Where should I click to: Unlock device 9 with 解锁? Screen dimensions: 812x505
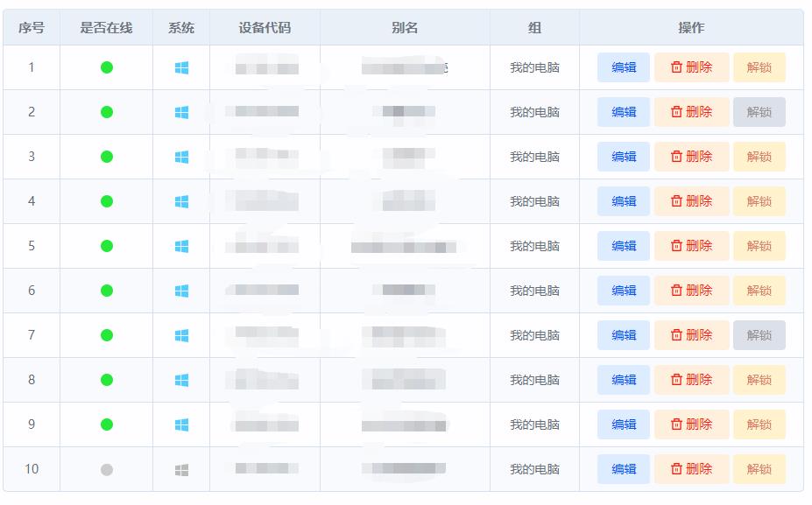759,424
